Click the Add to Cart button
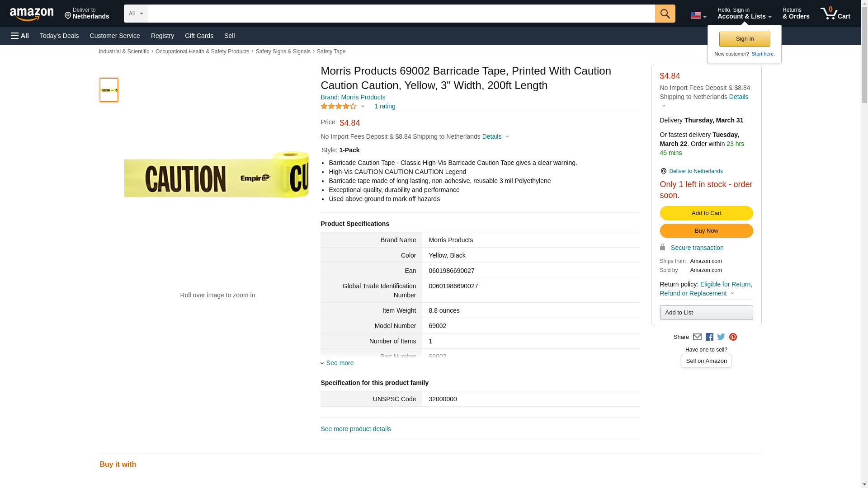Image resolution: width=868 pixels, height=488 pixels. point(706,213)
